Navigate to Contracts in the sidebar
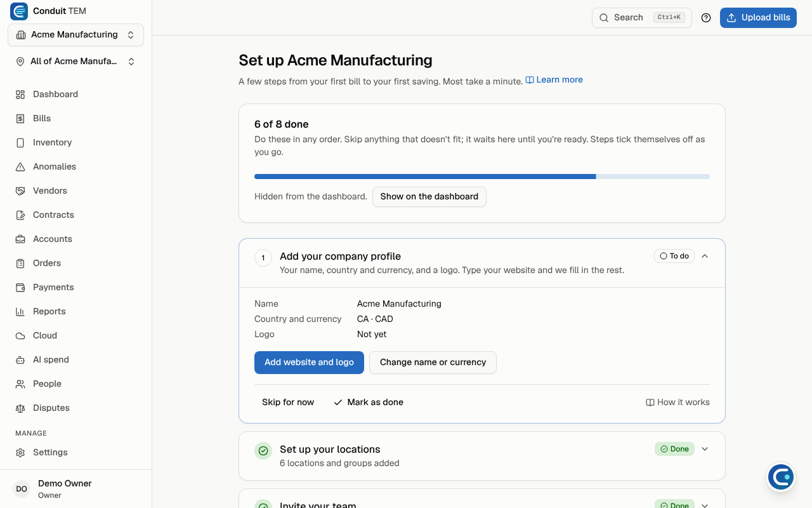 click(75, 215)
